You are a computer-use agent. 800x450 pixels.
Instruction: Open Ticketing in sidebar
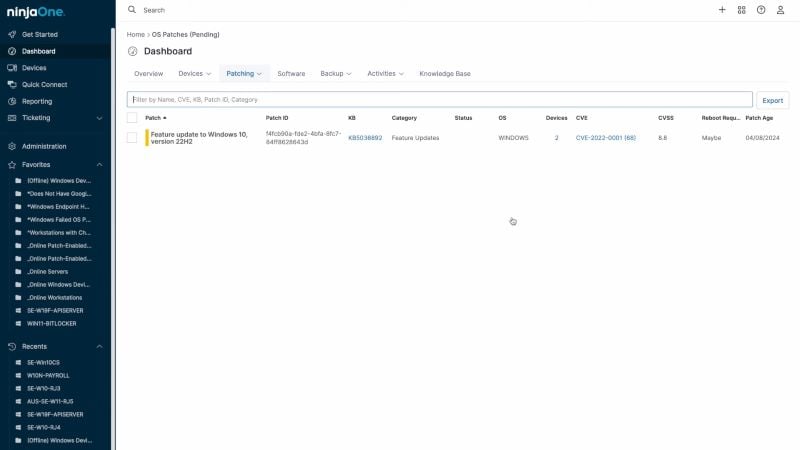tap(36, 118)
